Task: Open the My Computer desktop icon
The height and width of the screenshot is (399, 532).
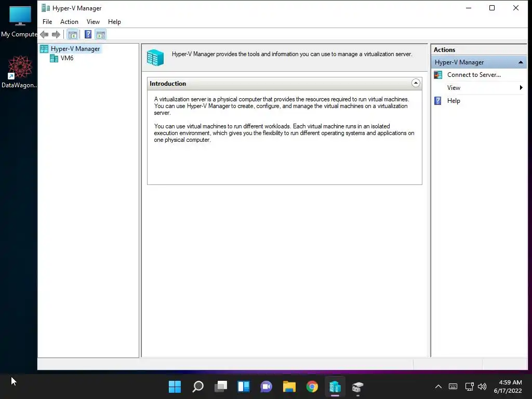Action: pyautogui.click(x=20, y=21)
